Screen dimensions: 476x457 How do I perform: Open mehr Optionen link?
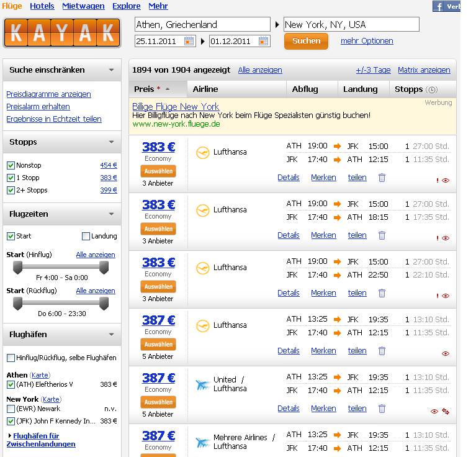(x=367, y=41)
